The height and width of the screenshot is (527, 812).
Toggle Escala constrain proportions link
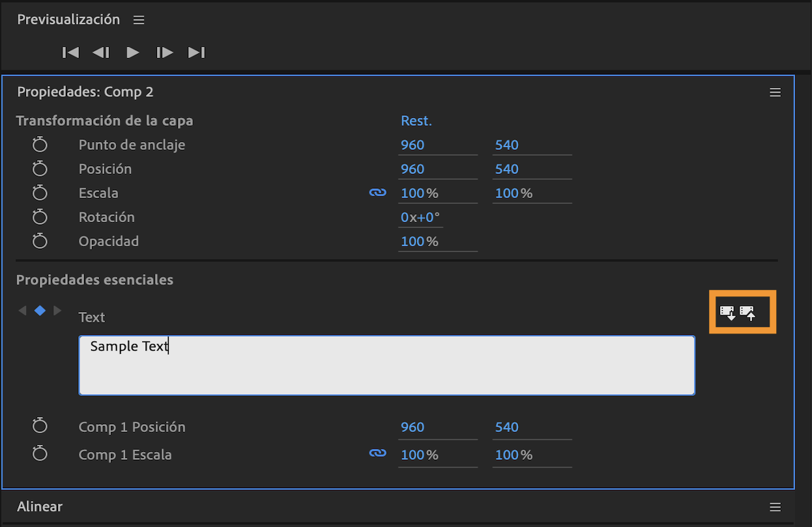point(377,193)
